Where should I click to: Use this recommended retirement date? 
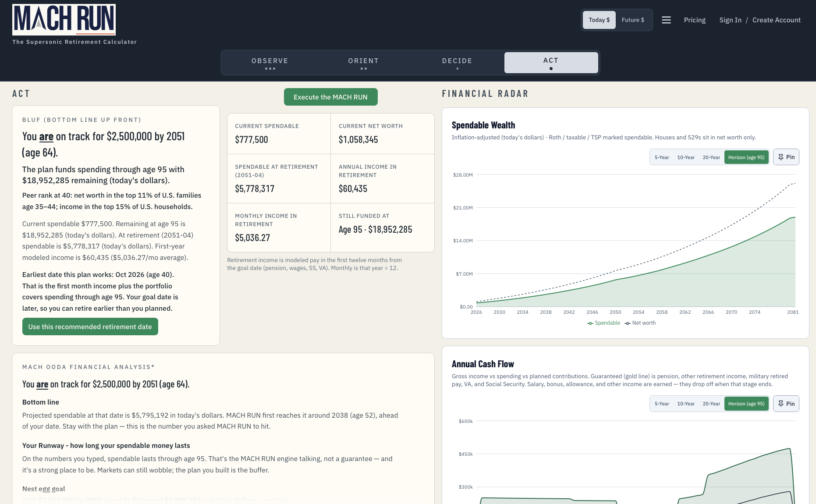(x=90, y=327)
